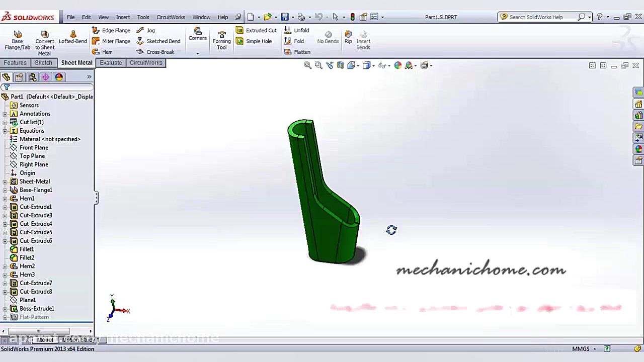The width and height of the screenshot is (644, 362).
Task: Select the Simple Hole tool
Action: click(x=254, y=41)
